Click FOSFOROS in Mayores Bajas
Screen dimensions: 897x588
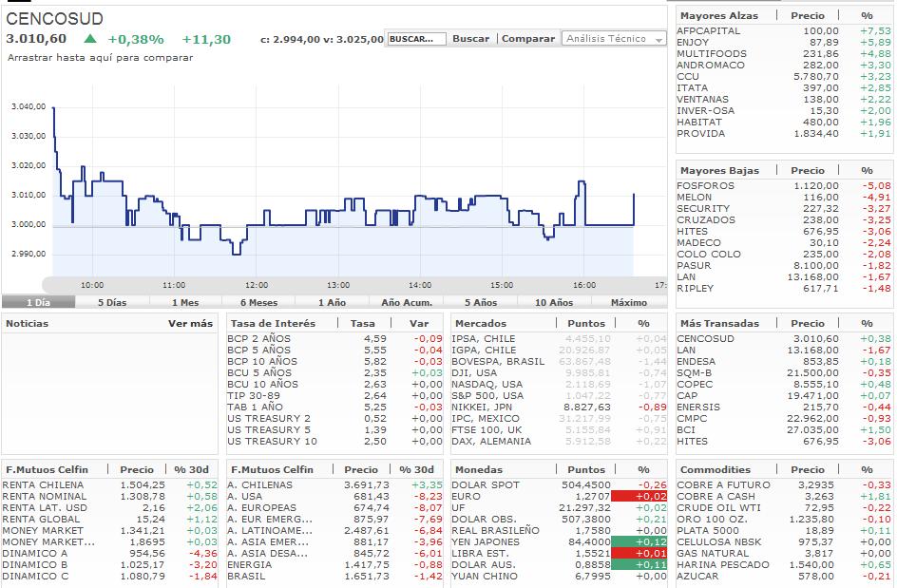705,185
